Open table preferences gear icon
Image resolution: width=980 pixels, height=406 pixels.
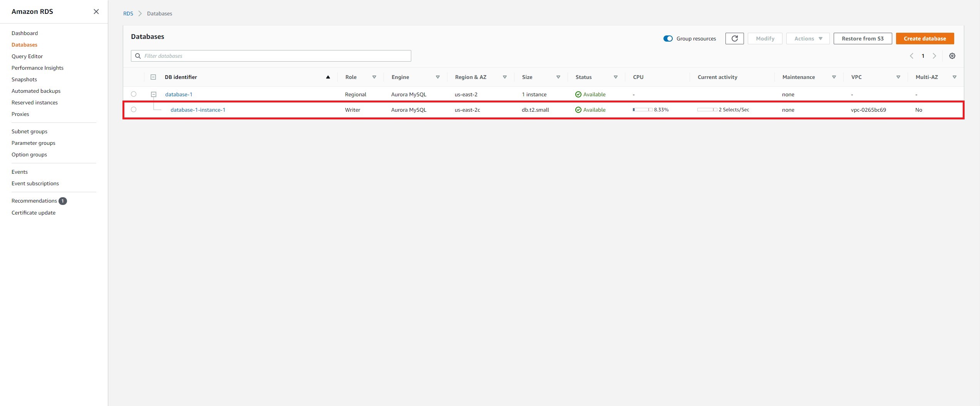click(952, 56)
